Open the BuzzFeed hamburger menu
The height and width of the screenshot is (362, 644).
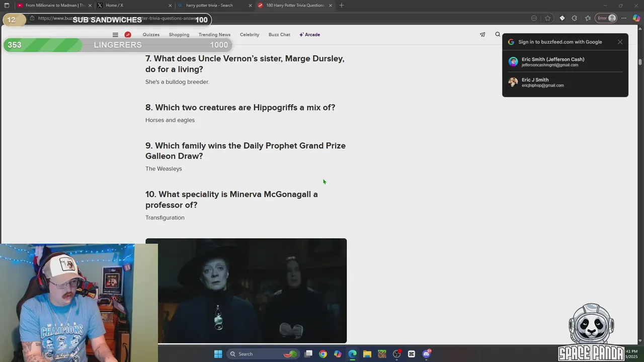coord(115,35)
